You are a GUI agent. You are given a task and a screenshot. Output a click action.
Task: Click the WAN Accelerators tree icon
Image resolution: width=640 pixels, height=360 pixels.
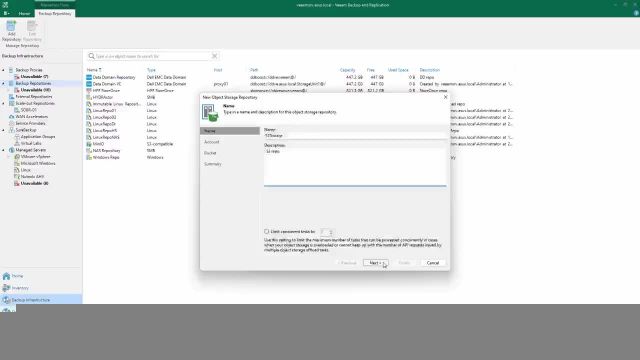click(11, 117)
